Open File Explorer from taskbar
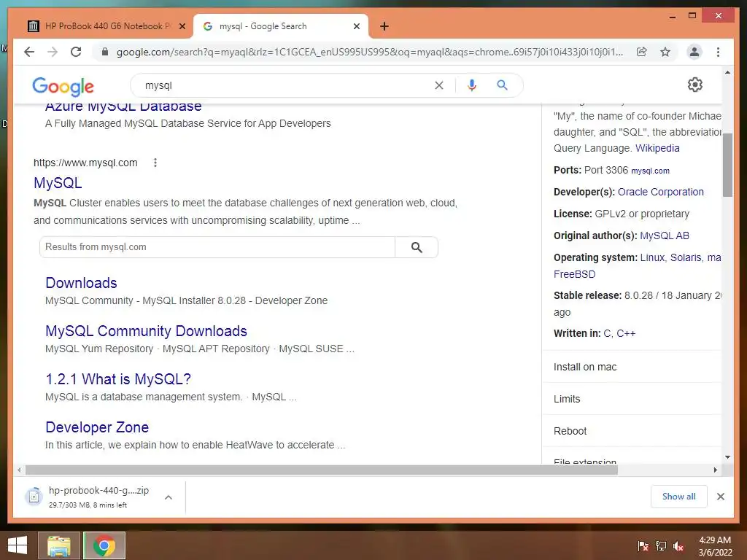This screenshot has width=747, height=560. coord(59,545)
